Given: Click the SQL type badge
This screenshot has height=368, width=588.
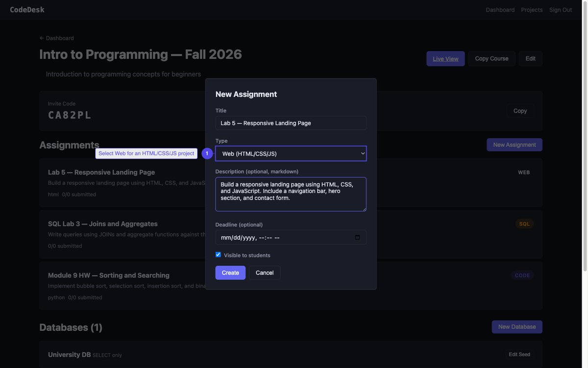Looking at the screenshot, I should [x=524, y=224].
